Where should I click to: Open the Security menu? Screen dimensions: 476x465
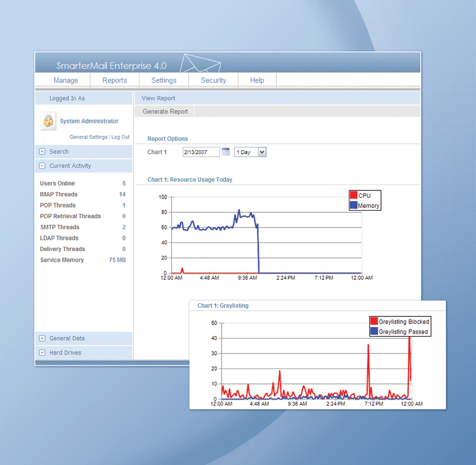tap(214, 80)
